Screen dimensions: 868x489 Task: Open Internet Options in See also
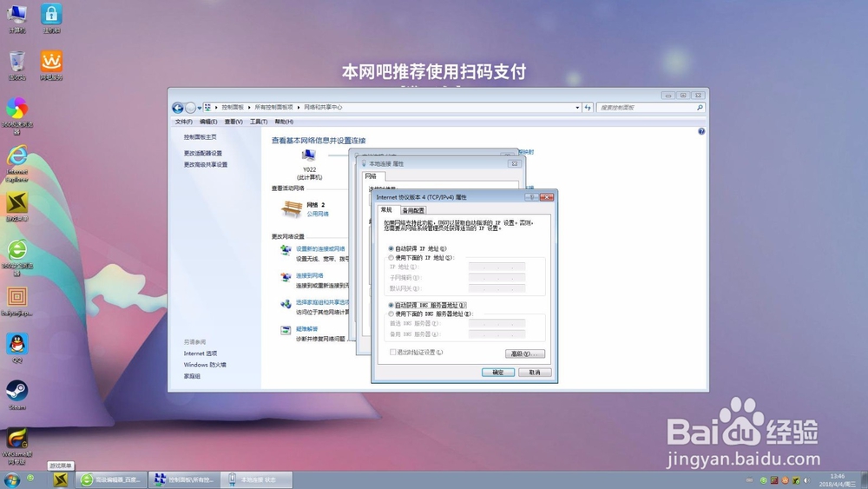pyautogui.click(x=201, y=354)
